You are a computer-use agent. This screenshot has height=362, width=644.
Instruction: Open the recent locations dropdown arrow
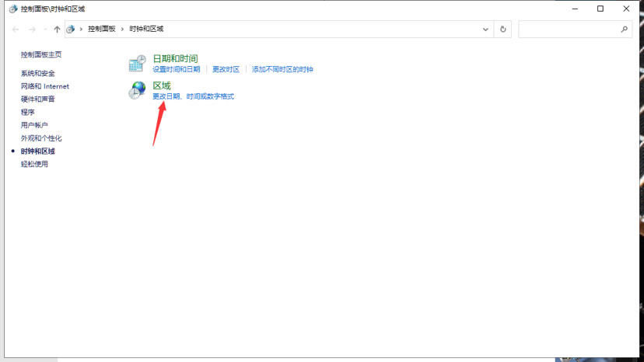click(x=45, y=29)
